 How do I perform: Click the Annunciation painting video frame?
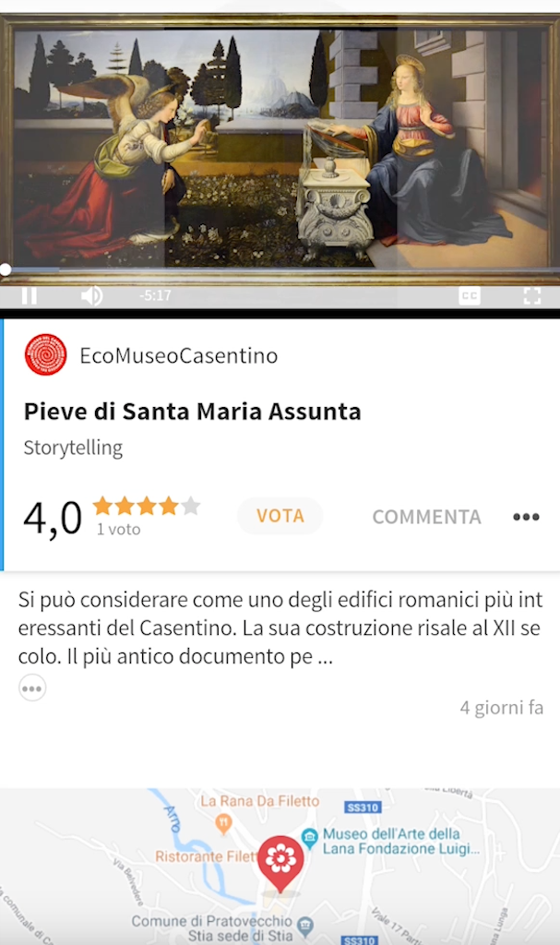tap(280, 148)
